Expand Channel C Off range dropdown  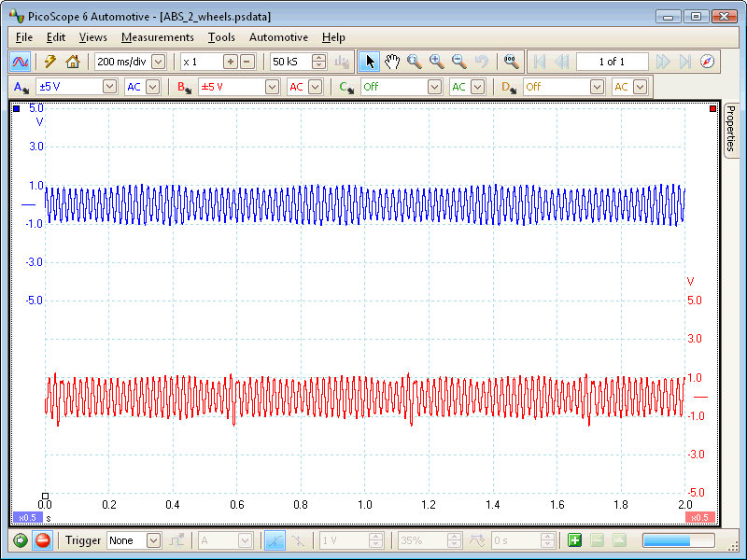pyautogui.click(x=434, y=87)
